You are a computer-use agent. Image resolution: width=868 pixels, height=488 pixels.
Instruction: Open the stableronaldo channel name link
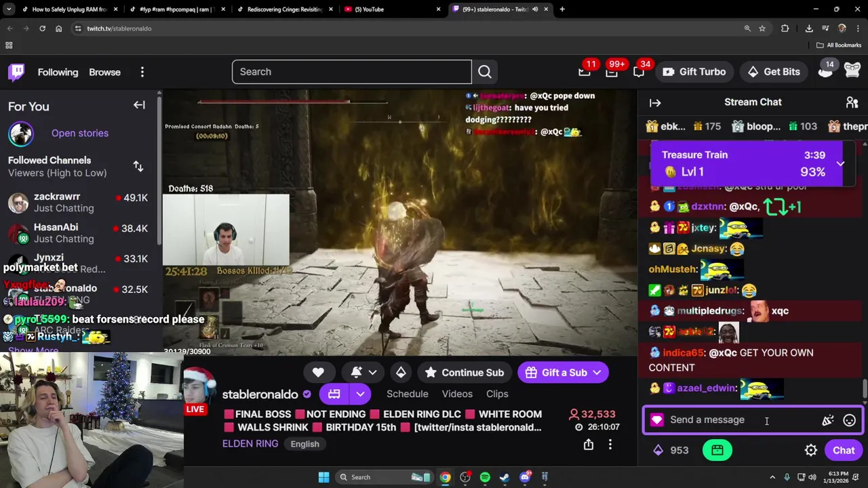[260, 394]
